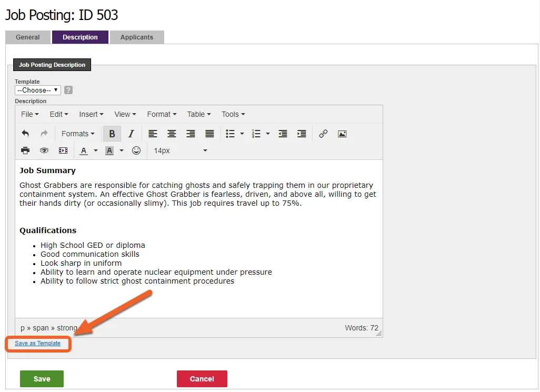The image size is (540, 392).
Task: Click 'Ability to learn and operate nuclear' bullet
Action: pos(156,272)
